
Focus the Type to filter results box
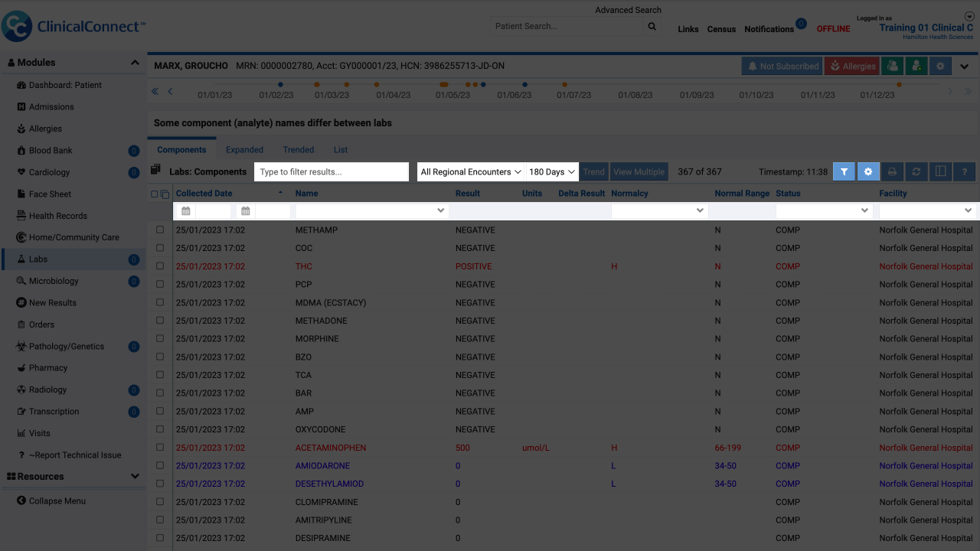(x=332, y=172)
